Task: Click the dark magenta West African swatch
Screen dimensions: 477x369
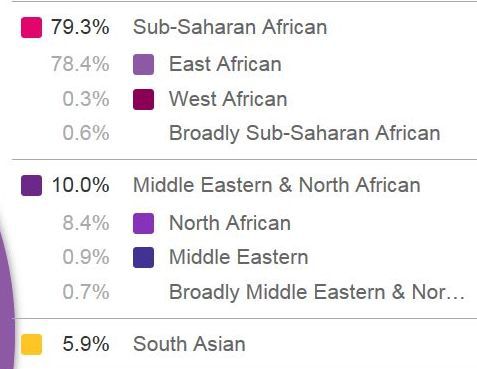Action: (143, 99)
